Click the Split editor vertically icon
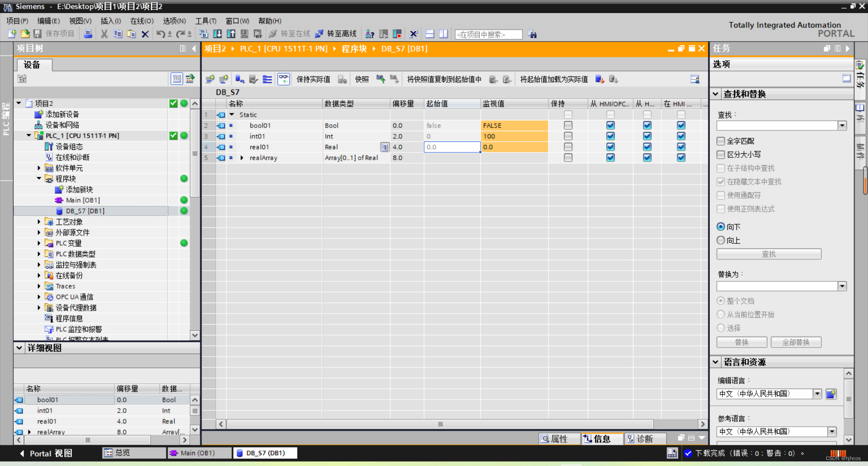Image resolution: width=868 pixels, height=466 pixels. pos(443,34)
